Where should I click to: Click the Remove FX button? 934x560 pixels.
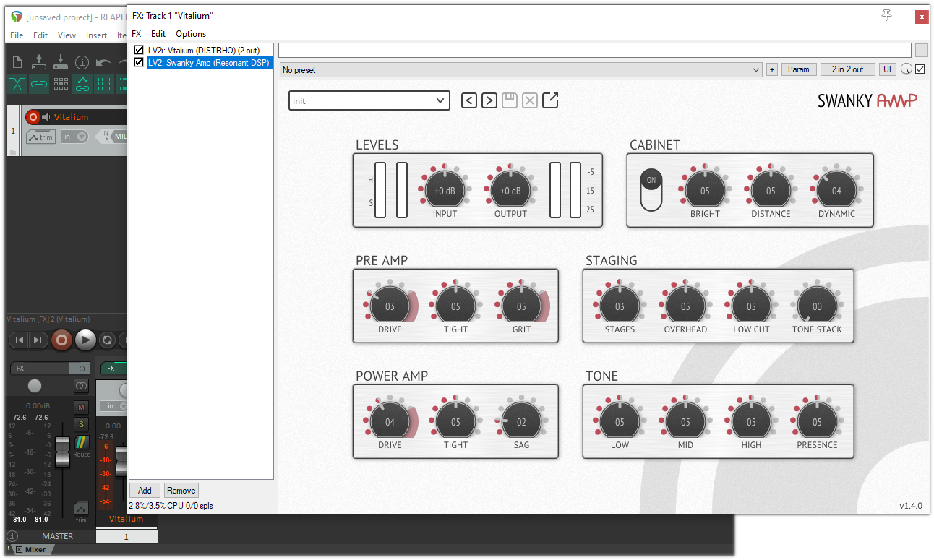pos(181,491)
